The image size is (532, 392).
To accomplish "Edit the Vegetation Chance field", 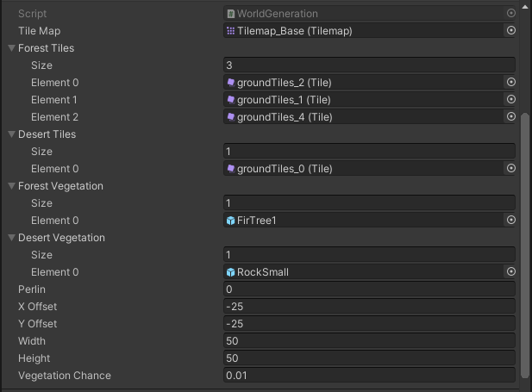I will point(369,376).
